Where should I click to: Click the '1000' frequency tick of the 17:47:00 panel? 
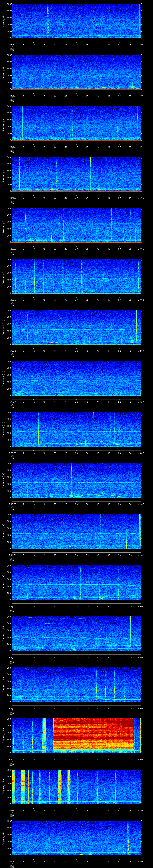coord(8,821)
